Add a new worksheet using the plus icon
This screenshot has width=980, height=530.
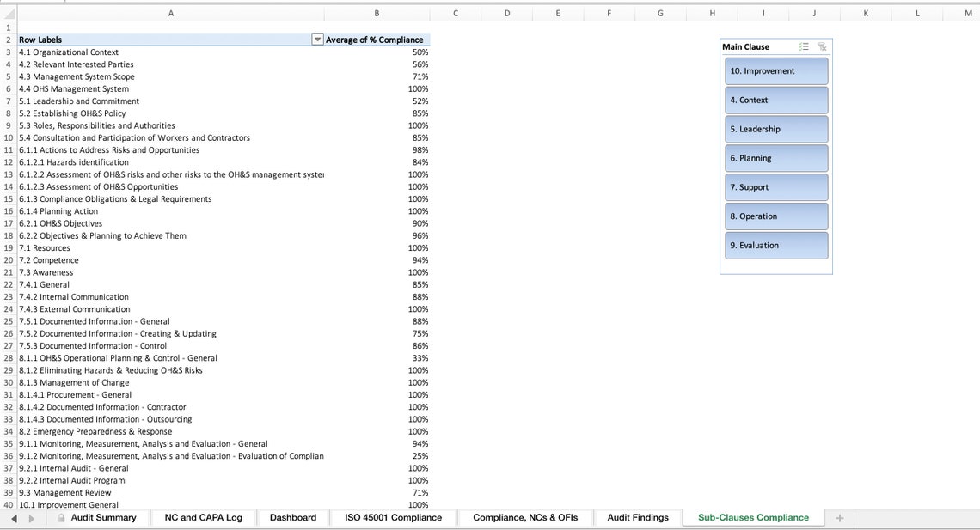838,517
